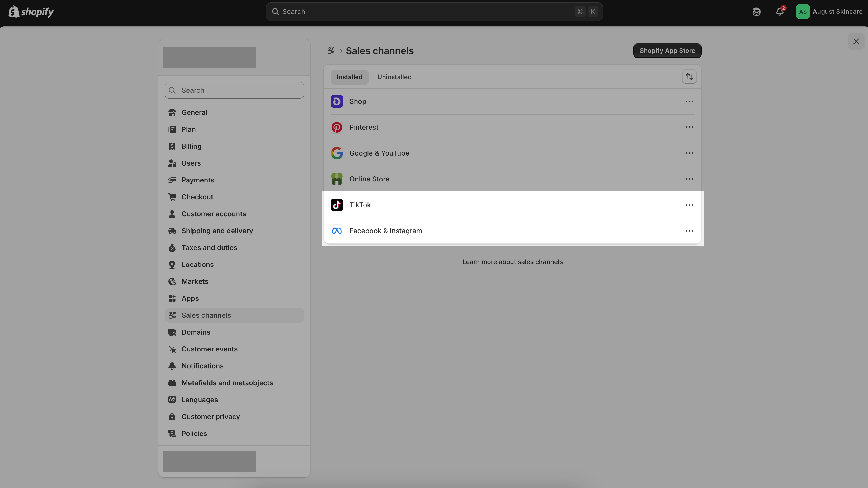868x488 pixels.
Task: Open Notifications settings
Action: pos(234,366)
